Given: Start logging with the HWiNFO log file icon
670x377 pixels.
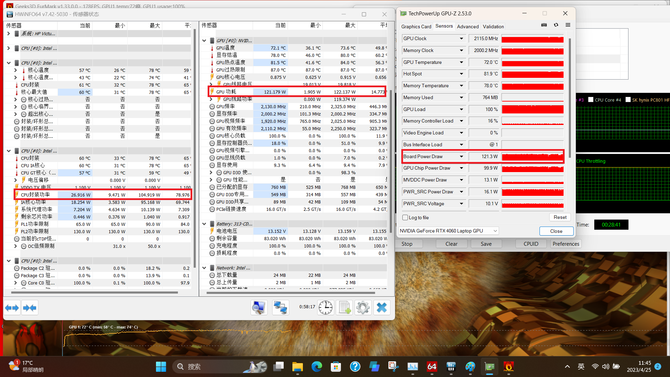Looking at the screenshot, I should [344, 307].
